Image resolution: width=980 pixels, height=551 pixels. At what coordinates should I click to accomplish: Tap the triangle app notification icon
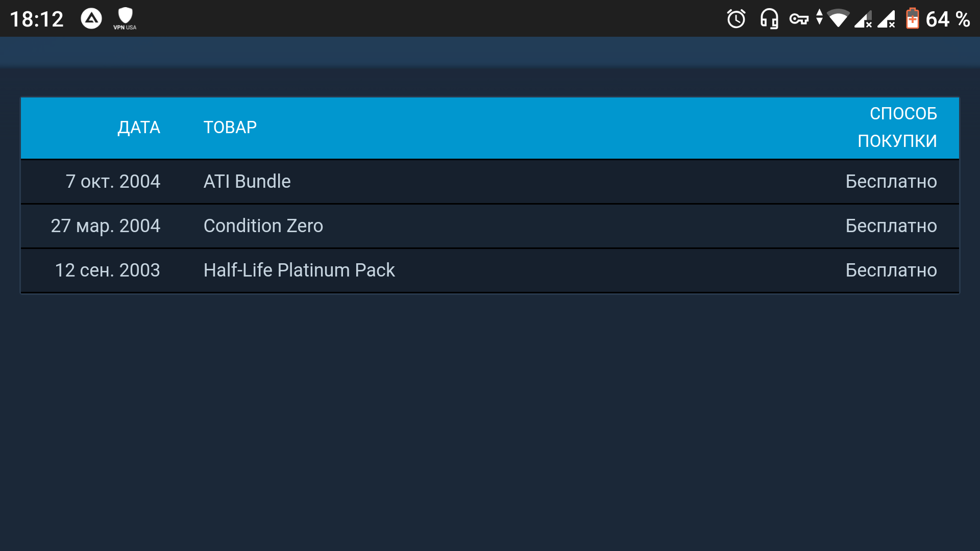91,19
